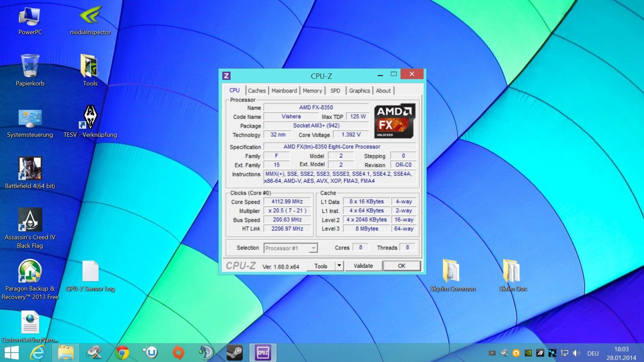Open the Tools folder on desktop
Image resolution: width=644 pixels, height=362 pixels.
(x=90, y=71)
